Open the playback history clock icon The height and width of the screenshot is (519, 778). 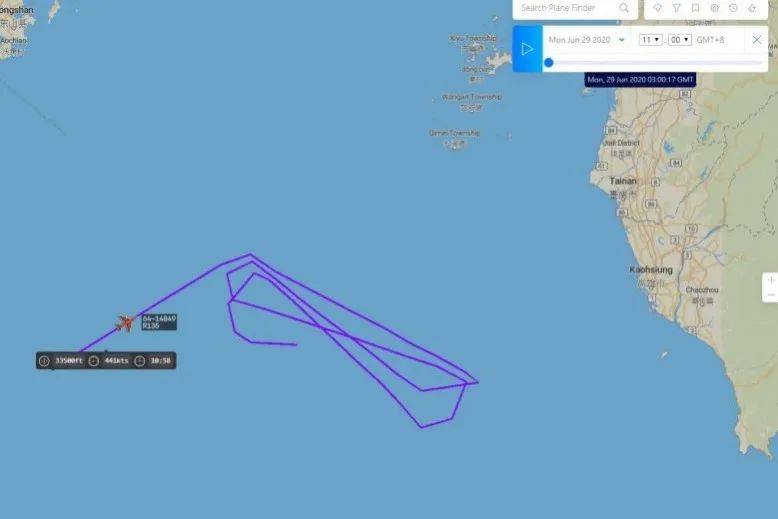(x=733, y=8)
